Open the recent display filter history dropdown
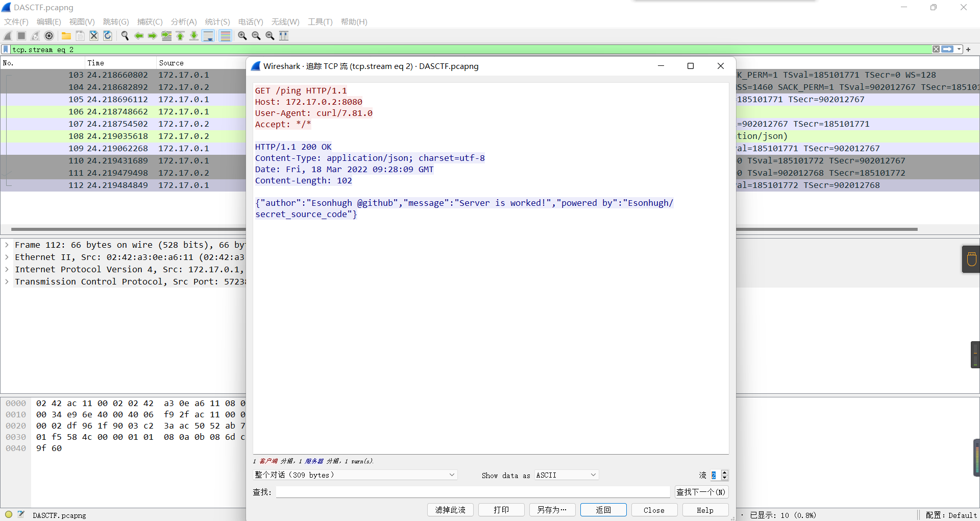Image resolution: width=980 pixels, height=521 pixels. pyautogui.click(x=959, y=50)
